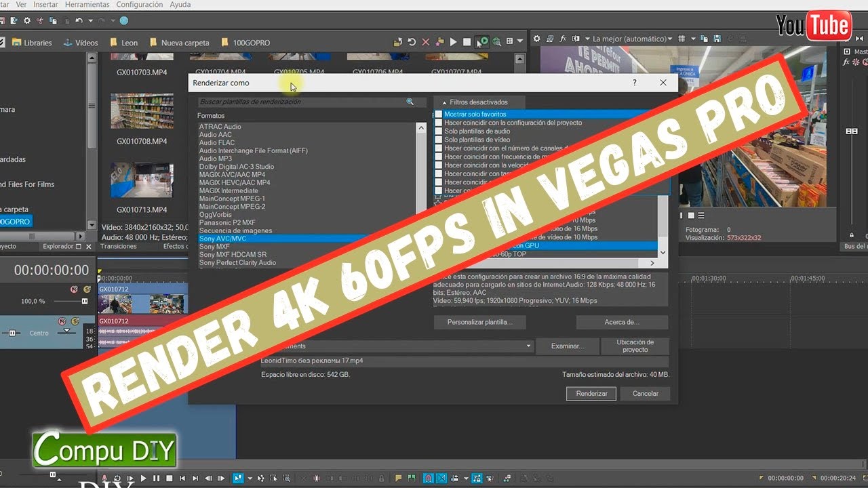Start preview of selected media in explorer

454,42
